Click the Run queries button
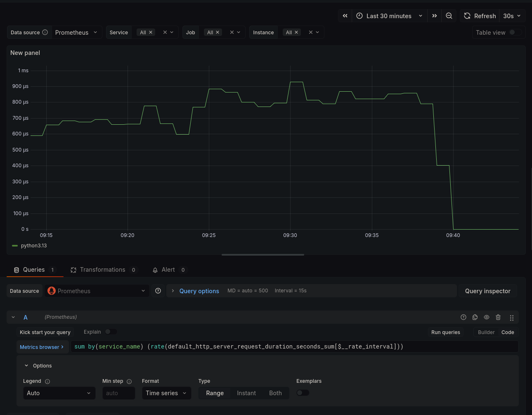The width and height of the screenshot is (532, 415). pos(445,332)
